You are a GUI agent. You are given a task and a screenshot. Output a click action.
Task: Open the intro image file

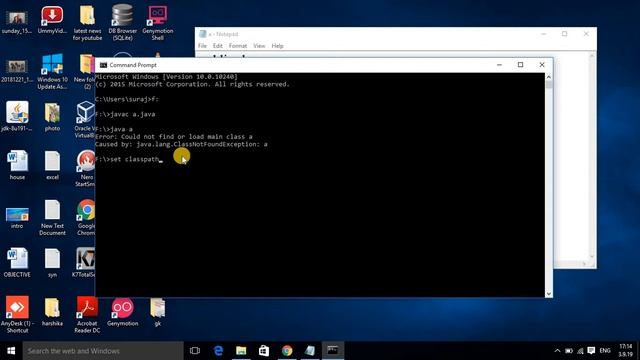pyautogui.click(x=17, y=218)
